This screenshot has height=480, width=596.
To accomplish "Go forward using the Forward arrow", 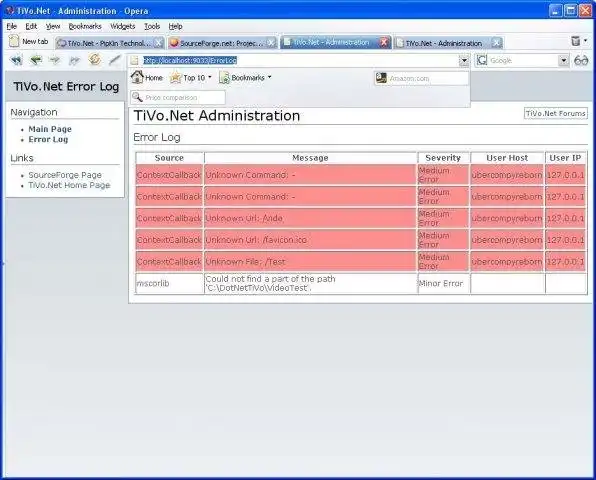I will coord(55,60).
